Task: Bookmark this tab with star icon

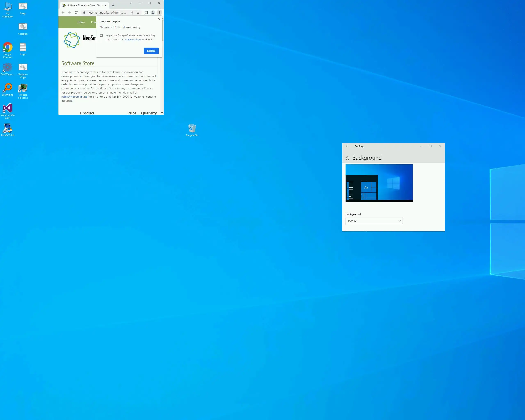Action: (x=138, y=13)
